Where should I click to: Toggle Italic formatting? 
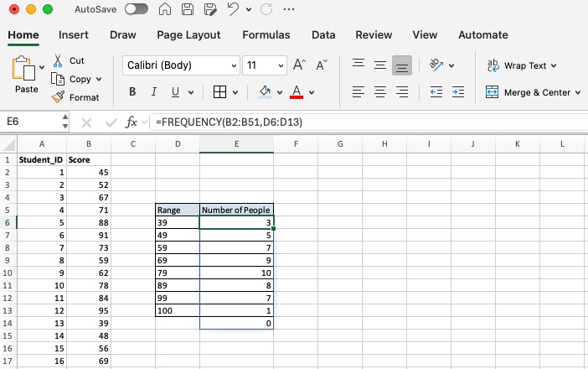155,92
